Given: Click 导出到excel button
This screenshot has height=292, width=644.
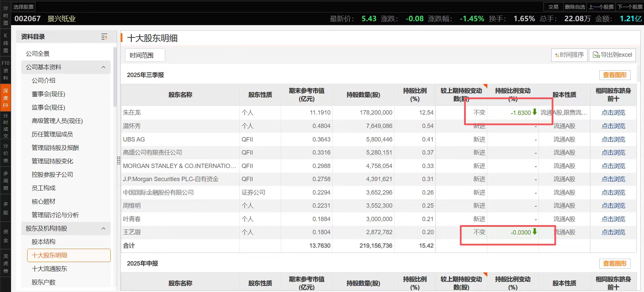Looking at the screenshot, I should [x=612, y=55].
